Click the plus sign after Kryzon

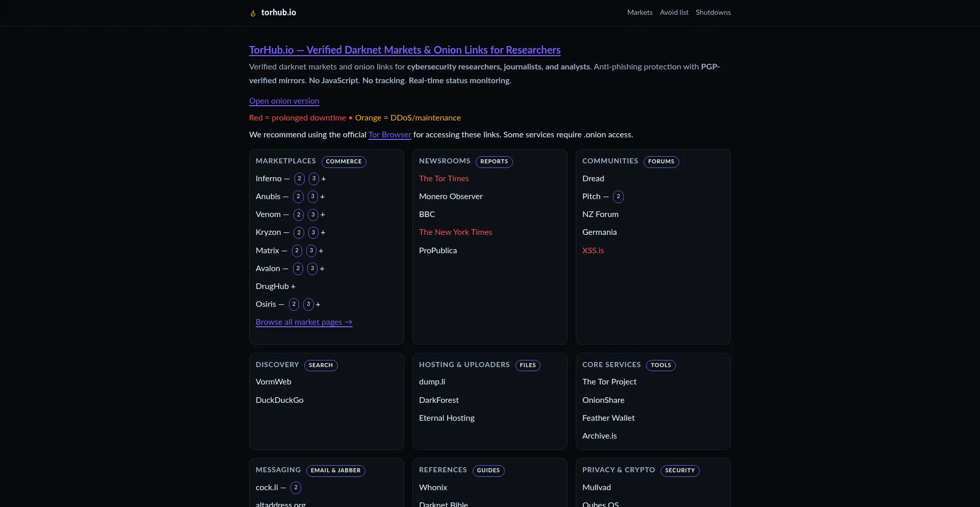coord(323,232)
